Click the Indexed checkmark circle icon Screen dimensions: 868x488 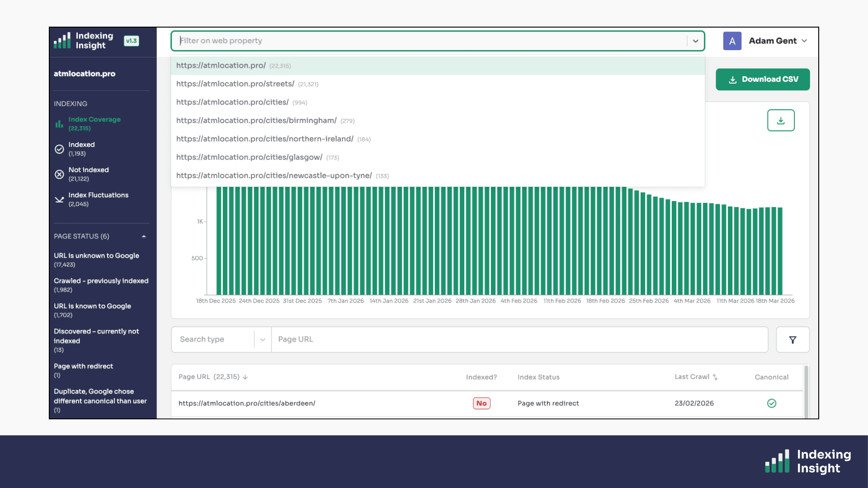pos(59,149)
